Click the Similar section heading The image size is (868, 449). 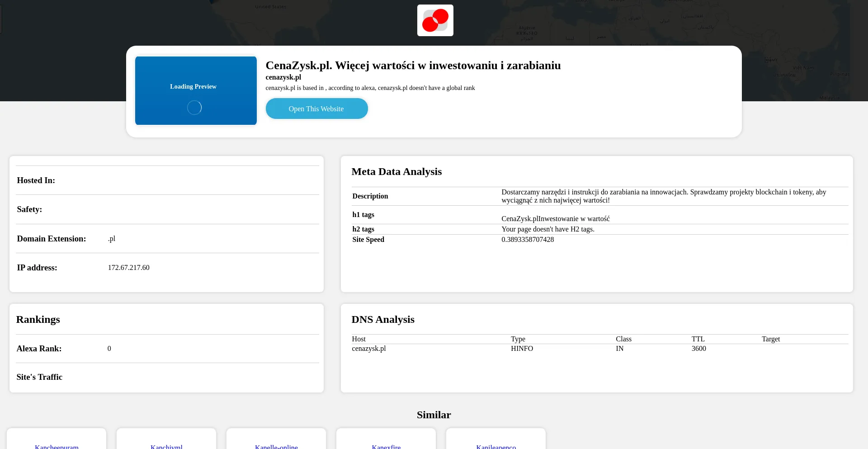tap(434, 415)
